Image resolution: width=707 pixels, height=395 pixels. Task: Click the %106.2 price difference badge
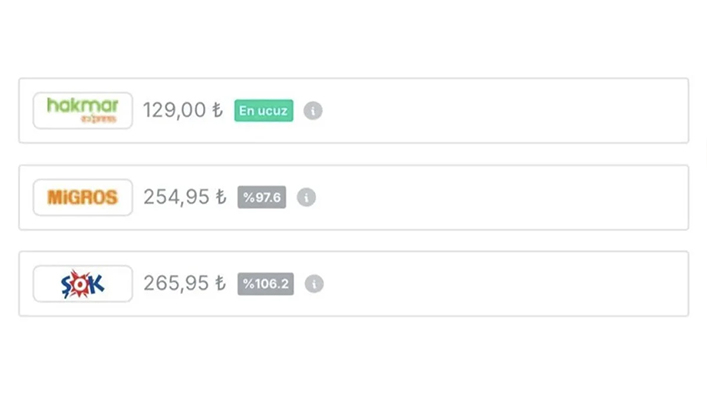pyautogui.click(x=266, y=284)
